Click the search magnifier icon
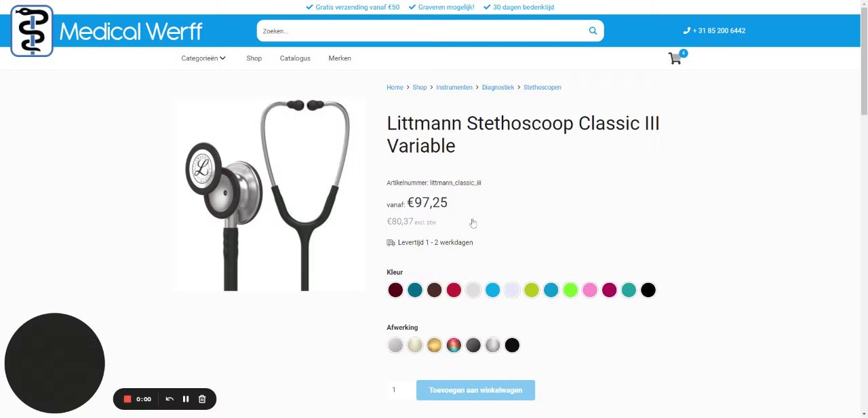868x418 pixels. pyautogui.click(x=593, y=31)
